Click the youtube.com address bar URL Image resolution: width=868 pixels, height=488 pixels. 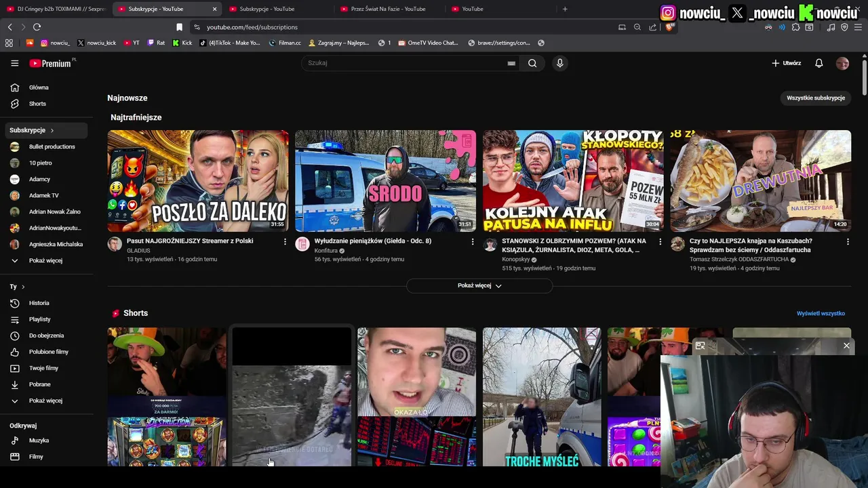tap(252, 27)
